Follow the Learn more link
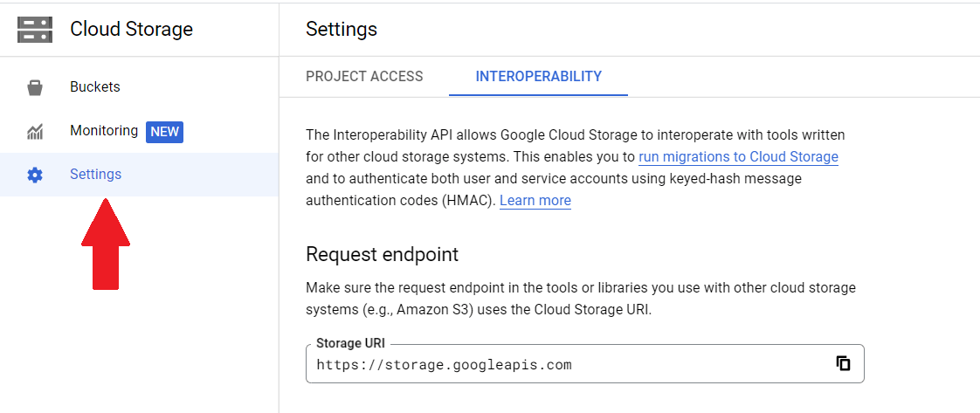The image size is (980, 413). coord(535,201)
